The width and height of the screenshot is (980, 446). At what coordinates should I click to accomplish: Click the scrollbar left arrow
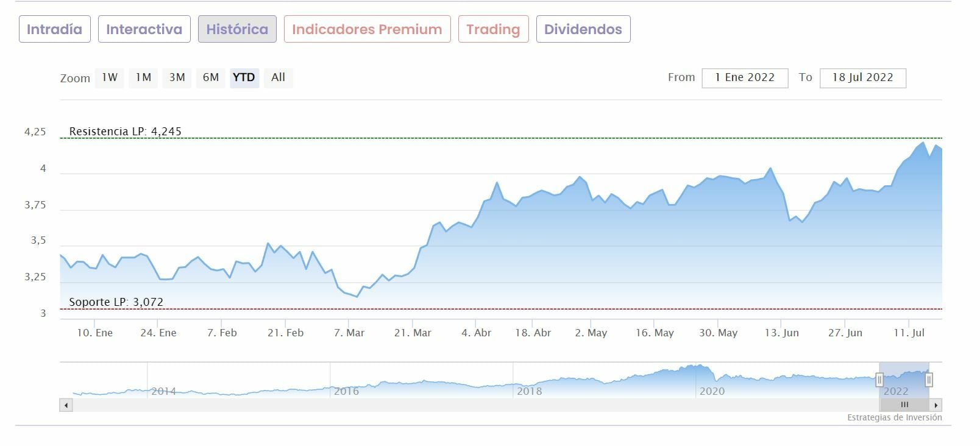pyautogui.click(x=66, y=405)
